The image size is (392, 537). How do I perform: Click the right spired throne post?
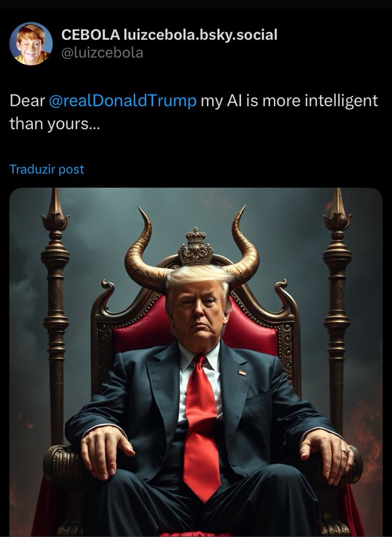click(338, 308)
